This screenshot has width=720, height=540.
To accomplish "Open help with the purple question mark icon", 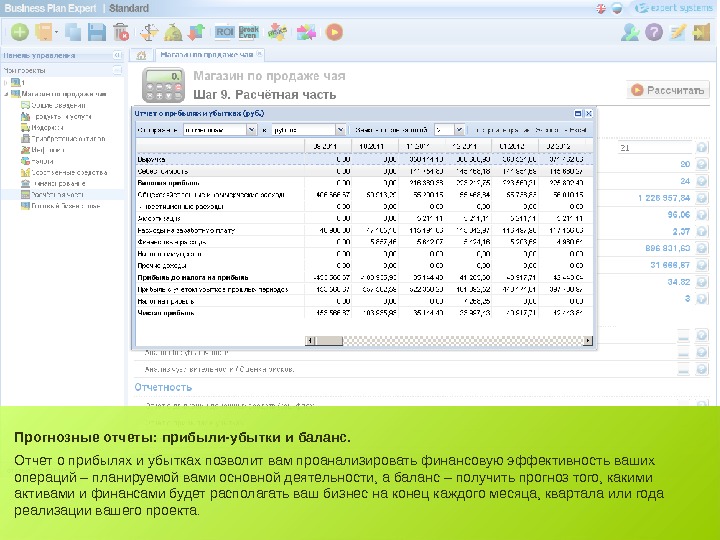I will 654,32.
